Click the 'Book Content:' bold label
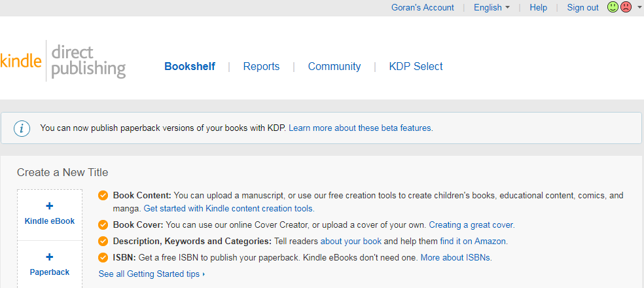 point(142,196)
